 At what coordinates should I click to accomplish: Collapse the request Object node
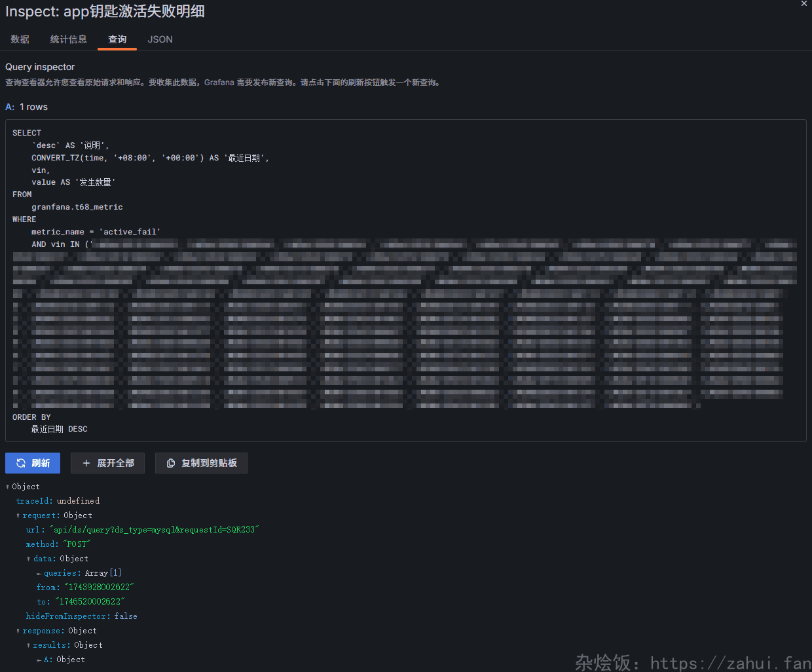(x=18, y=515)
